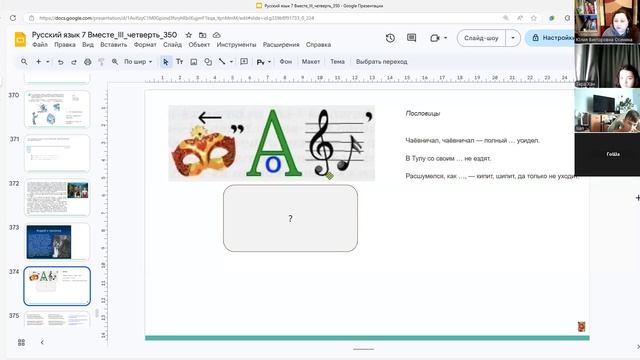Select slide 371 thumbnail
Viewport: 640px width, 360px height.
57,153
